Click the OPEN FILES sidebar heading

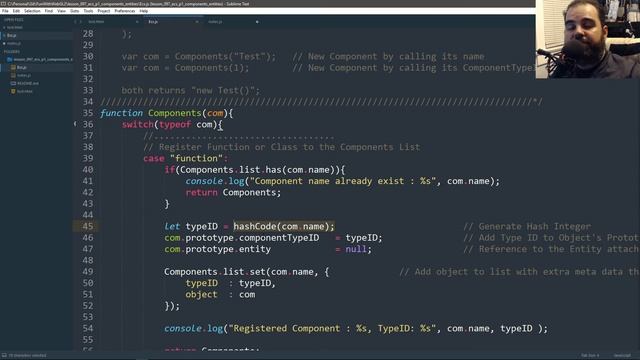tap(13, 20)
